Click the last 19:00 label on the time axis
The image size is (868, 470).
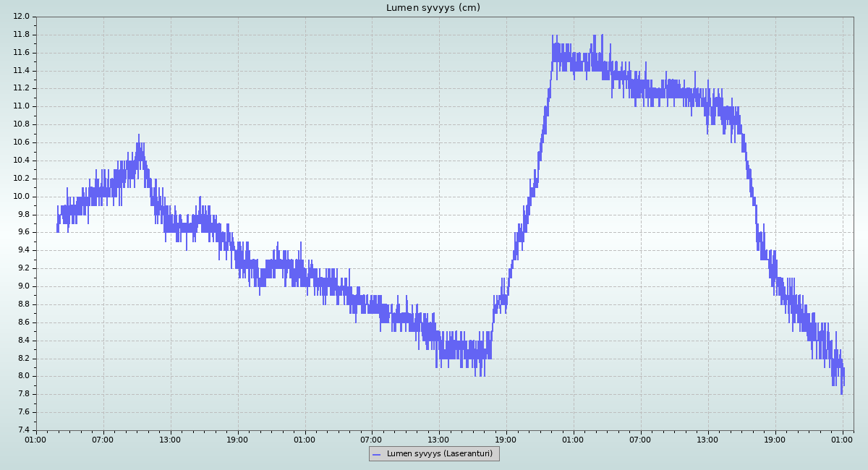(x=775, y=439)
